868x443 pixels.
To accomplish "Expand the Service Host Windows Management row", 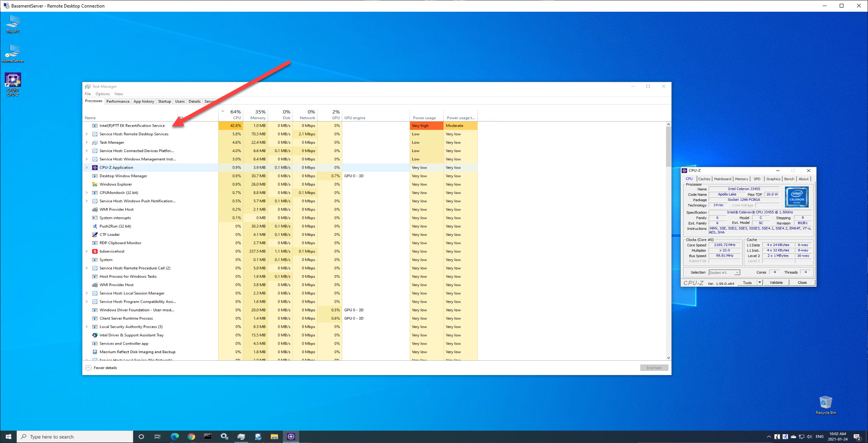I will (88, 159).
